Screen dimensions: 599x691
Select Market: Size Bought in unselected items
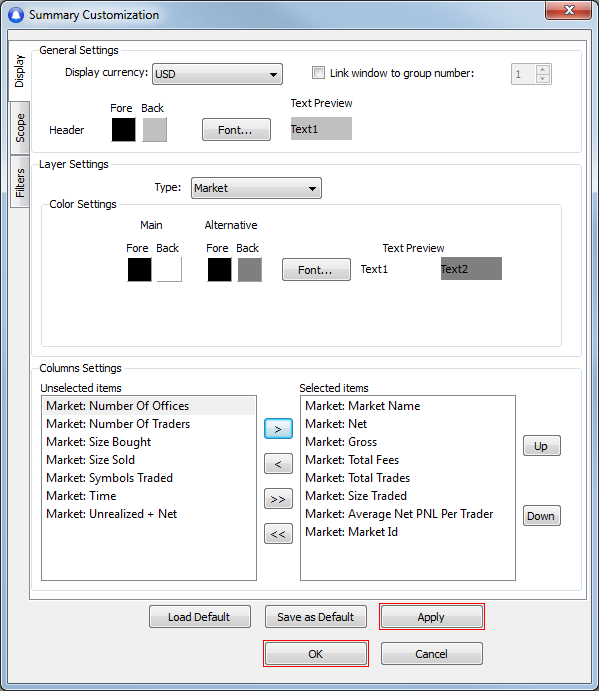click(99, 442)
